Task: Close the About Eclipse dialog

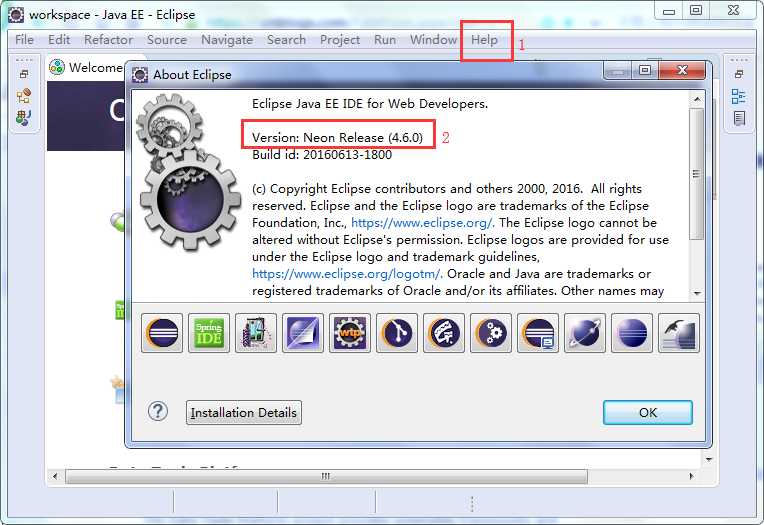Action: (682, 70)
